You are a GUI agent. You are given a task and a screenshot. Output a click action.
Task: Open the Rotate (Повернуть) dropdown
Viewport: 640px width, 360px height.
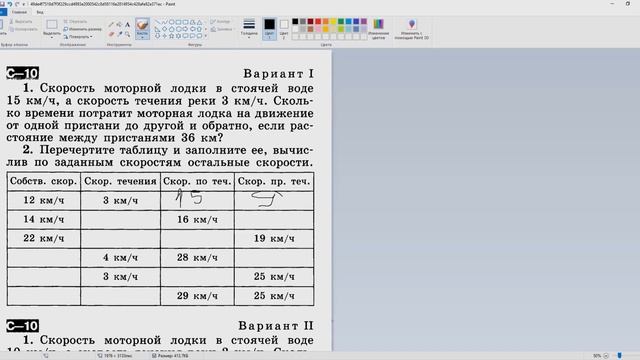(x=78, y=37)
